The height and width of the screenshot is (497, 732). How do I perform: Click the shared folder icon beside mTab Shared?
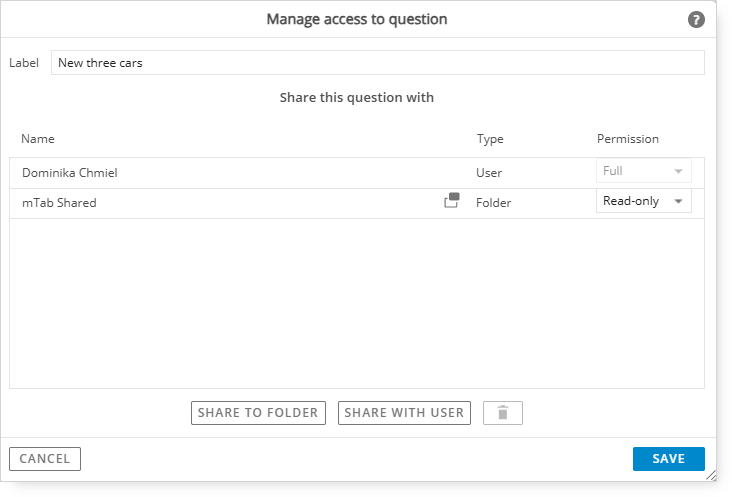point(451,200)
